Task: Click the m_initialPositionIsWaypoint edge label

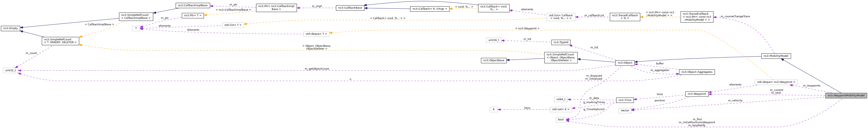Action: pyautogui.click(x=697, y=122)
